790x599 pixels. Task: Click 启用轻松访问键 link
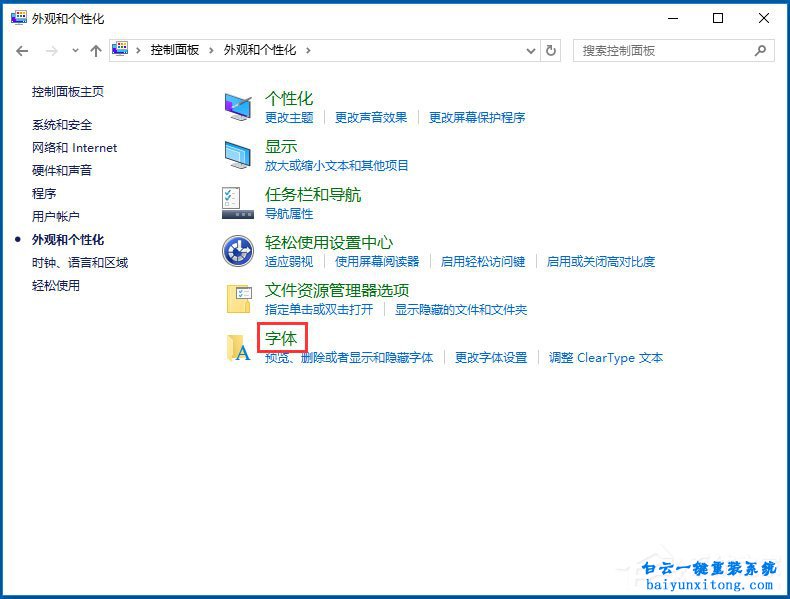pyautogui.click(x=483, y=261)
